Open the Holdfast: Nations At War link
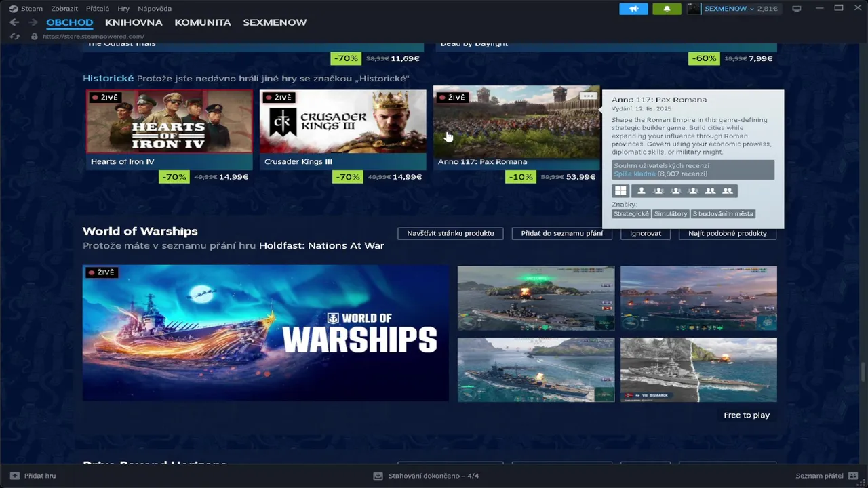The image size is (868, 488). click(x=321, y=246)
